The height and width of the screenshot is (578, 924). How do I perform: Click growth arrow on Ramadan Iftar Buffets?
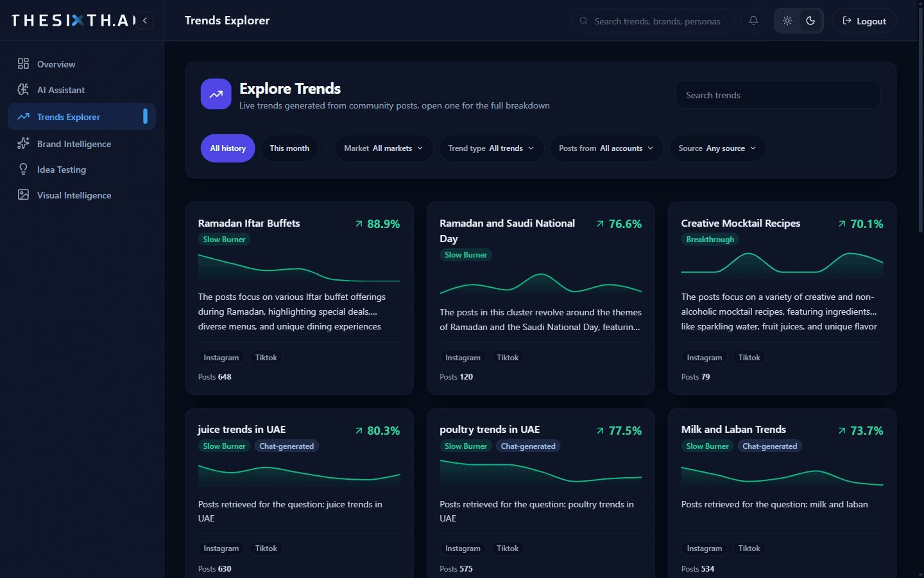tap(359, 223)
